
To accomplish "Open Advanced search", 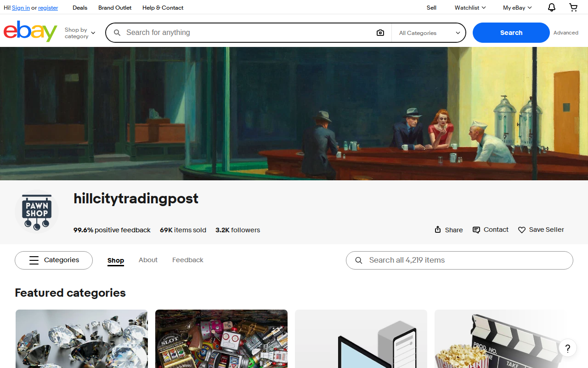I will [565, 33].
